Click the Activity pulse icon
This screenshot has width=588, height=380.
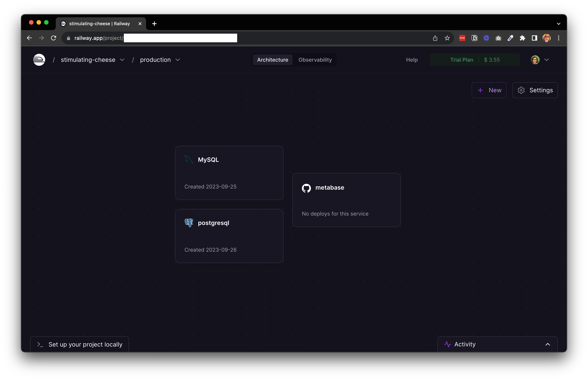coord(447,344)
